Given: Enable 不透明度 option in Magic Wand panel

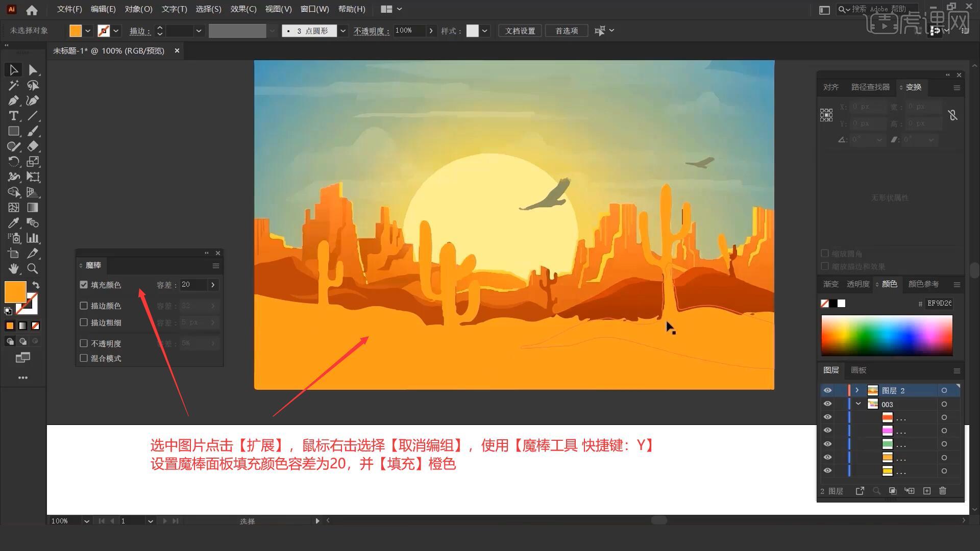Looking at the screenshot, I should [84, 343].
